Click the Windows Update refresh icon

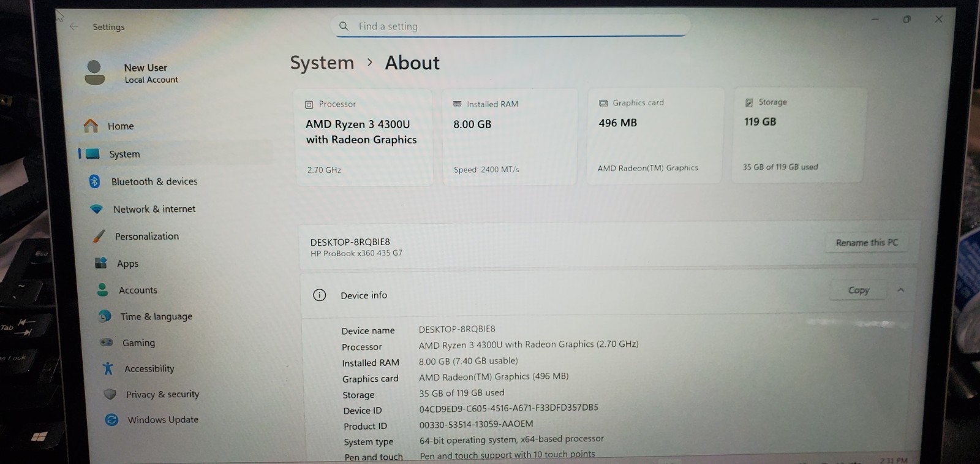[111, 420]
